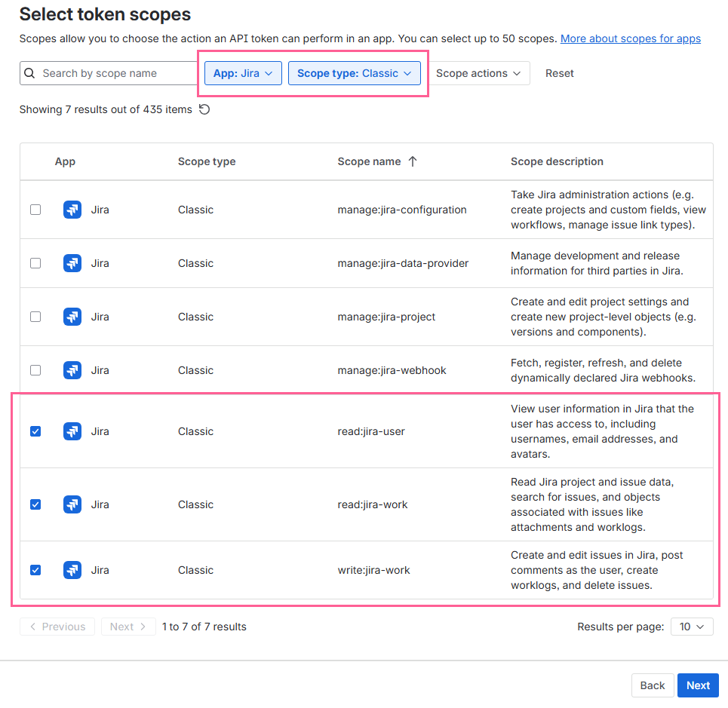The height and width of the screenshot is (708, 728).
Task: Open the Scope actions dropdown
Action: tap(478, 73)
